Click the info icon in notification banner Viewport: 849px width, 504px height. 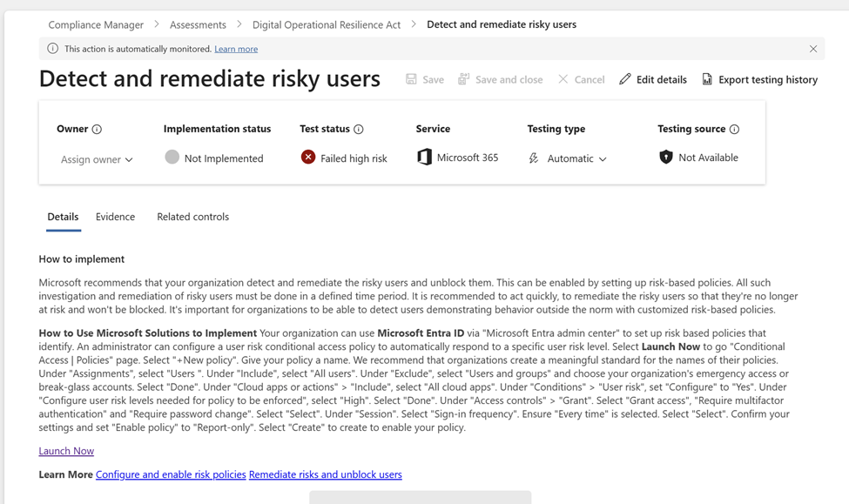pyautogui.click(x=53, y=49)
